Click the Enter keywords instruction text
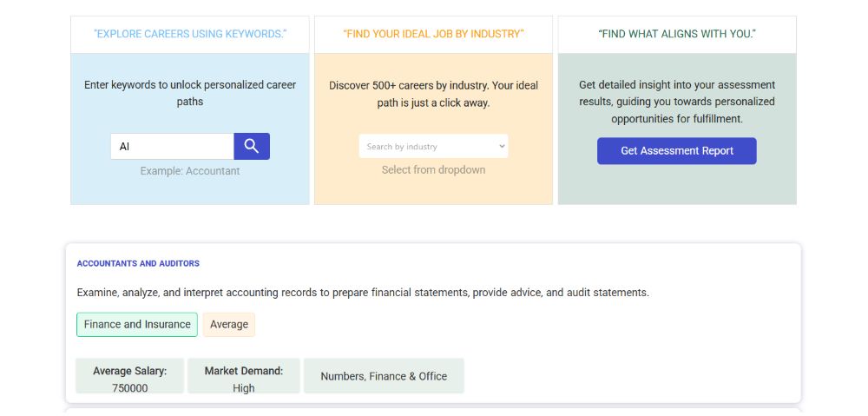Viewport: 868px width, 416px height. coord(190,93)
